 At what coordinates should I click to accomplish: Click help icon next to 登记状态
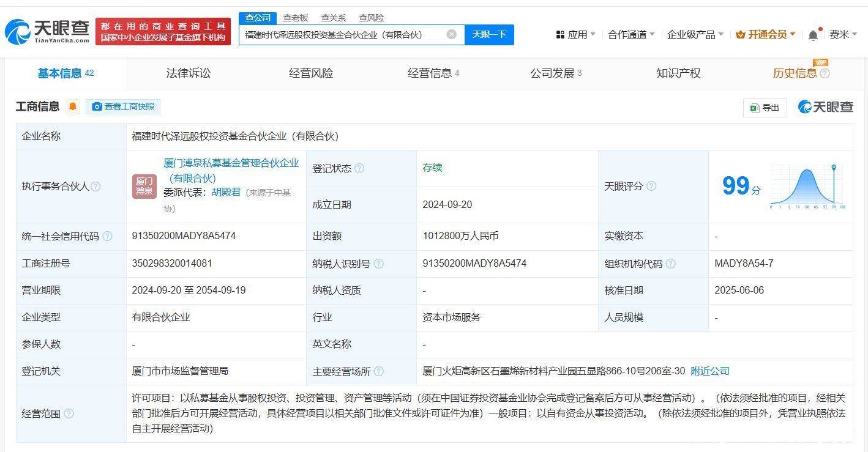[359, 168]
